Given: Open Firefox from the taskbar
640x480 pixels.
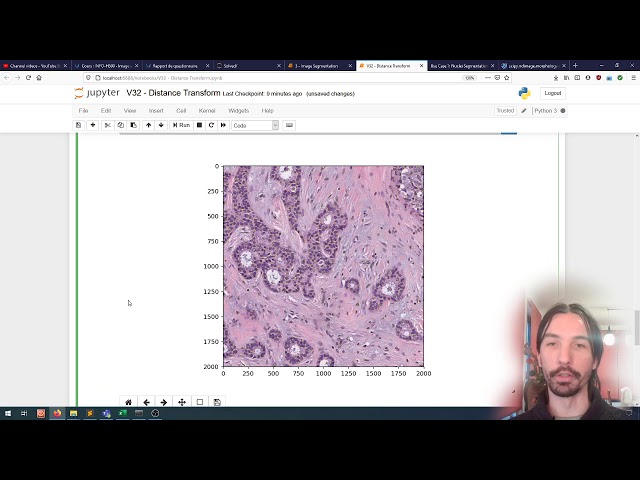Looking at the screenshot, I should point(57,413).
